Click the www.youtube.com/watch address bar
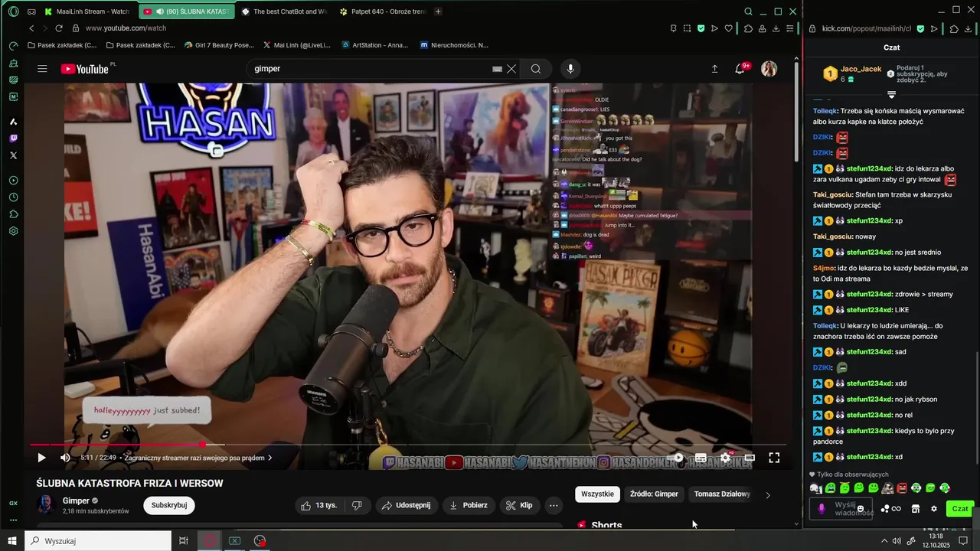Image resolution: width=980 pixels, height=551 pixels. (x=126, y=28)
